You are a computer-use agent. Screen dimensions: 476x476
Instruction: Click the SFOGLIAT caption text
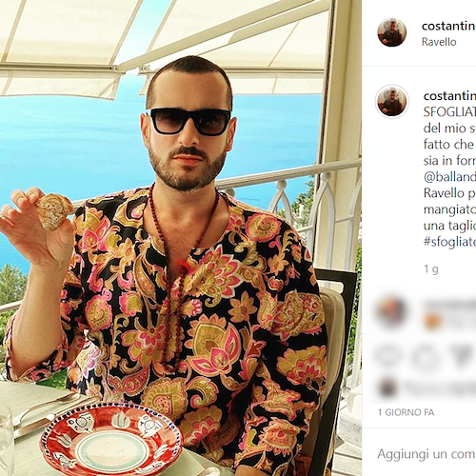click(449, 111)
